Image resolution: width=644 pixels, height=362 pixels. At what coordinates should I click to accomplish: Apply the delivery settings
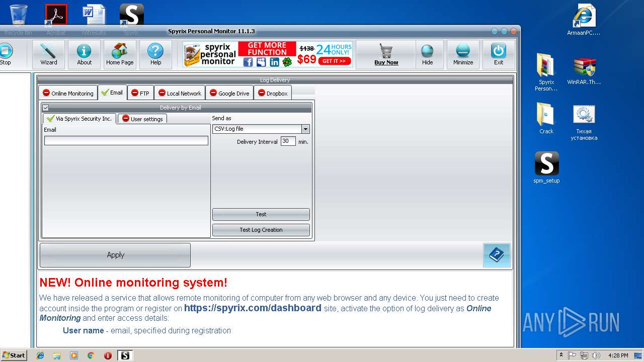point(115,255)
